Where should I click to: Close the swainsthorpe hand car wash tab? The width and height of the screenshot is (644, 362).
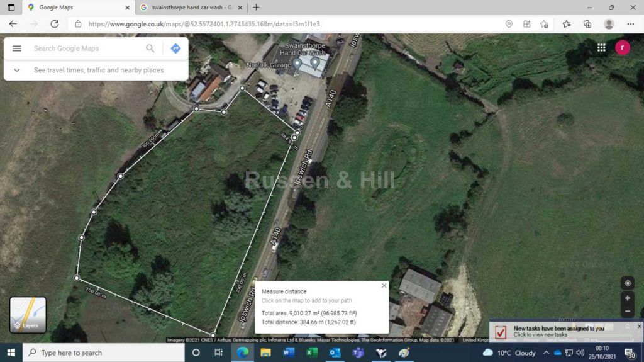click(x=240, y=8)
